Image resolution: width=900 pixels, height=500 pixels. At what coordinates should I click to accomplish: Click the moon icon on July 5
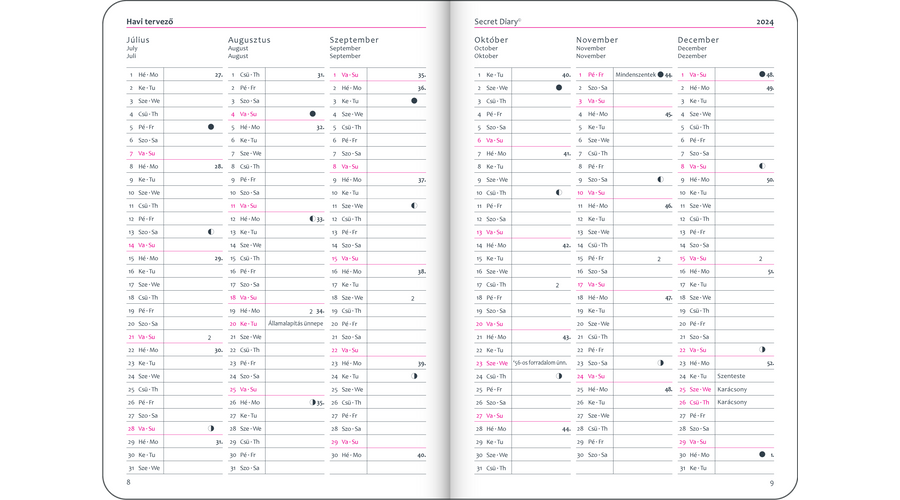tap(211, 127)
